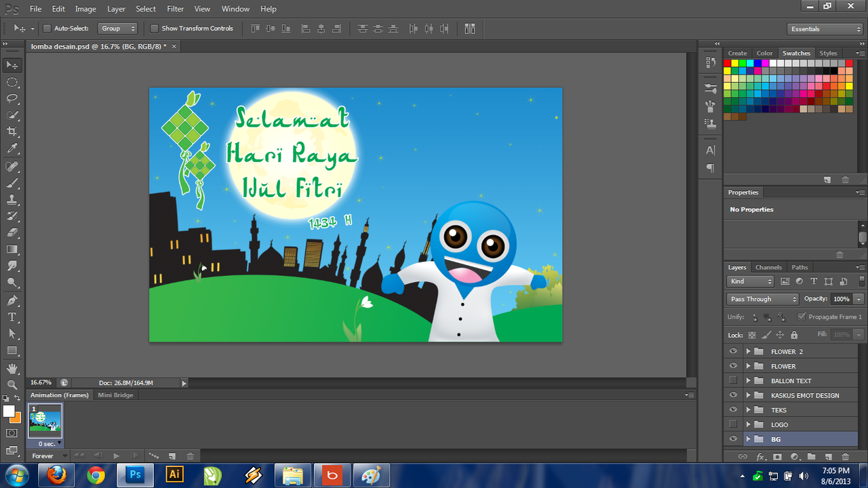Select the Elliptical Marquee tool
The width and height of the screenshot is (868, 488).
click(12, 82)
